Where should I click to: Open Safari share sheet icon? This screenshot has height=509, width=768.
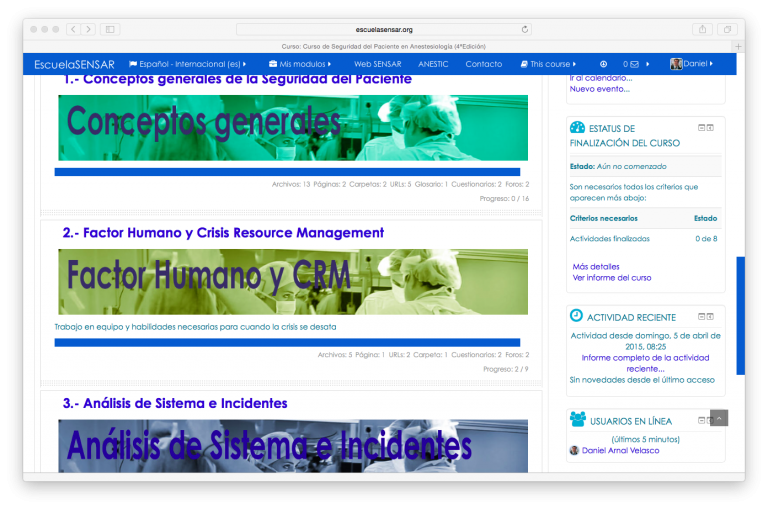[702, 30]
